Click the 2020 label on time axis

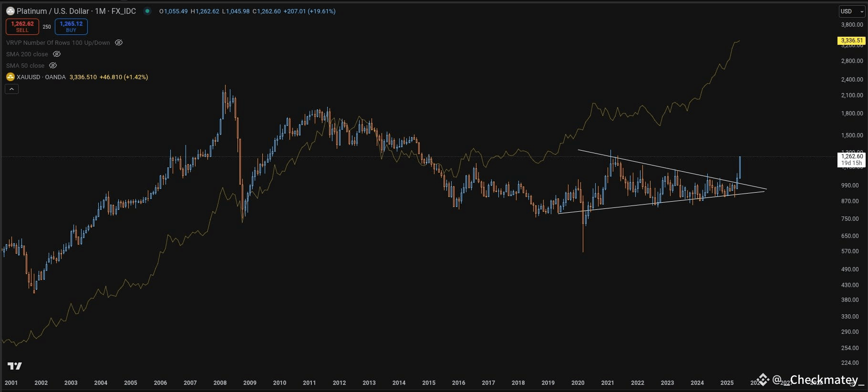(578, 383)
